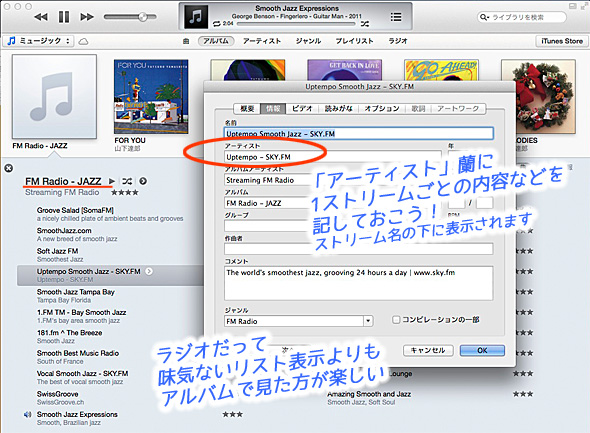
Task: Adjust the volume slider knob
Action: [143, 17]
